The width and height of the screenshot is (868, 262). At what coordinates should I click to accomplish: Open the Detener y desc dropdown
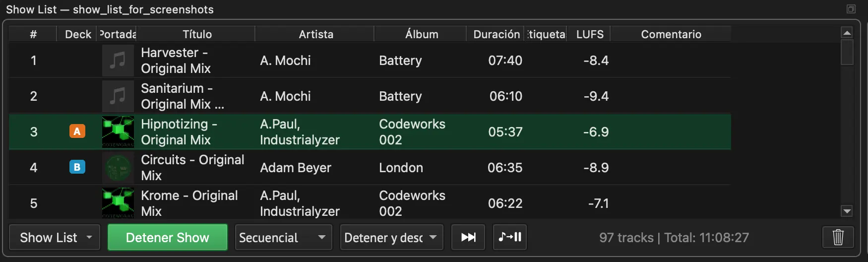click(391, 237)
